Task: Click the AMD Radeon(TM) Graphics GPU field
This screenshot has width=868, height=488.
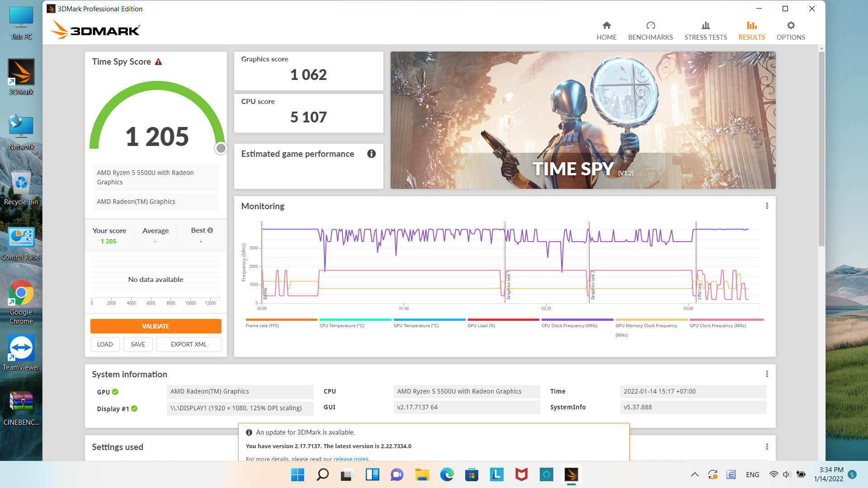Action: click(240, 391)
